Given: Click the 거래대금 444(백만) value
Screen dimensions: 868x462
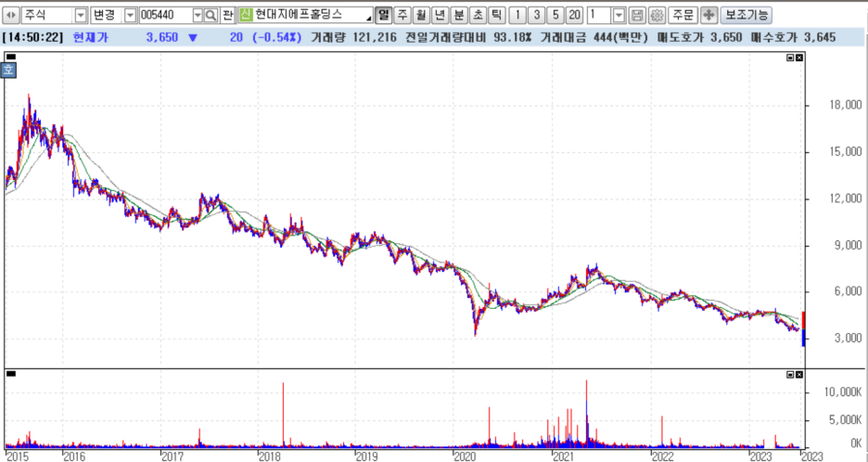Looking at the screenshot, I should click(x=593, y=38).
